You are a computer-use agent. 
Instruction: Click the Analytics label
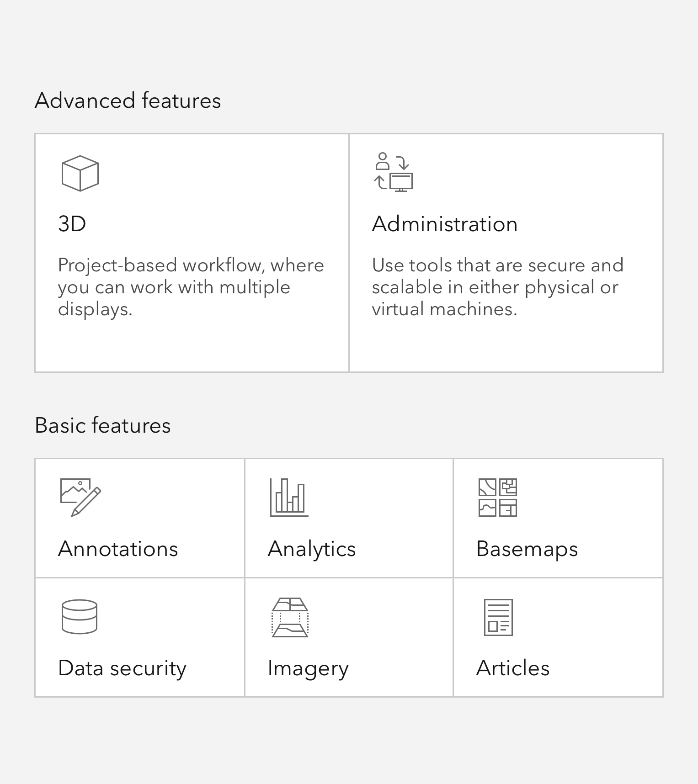click(312, 549)
